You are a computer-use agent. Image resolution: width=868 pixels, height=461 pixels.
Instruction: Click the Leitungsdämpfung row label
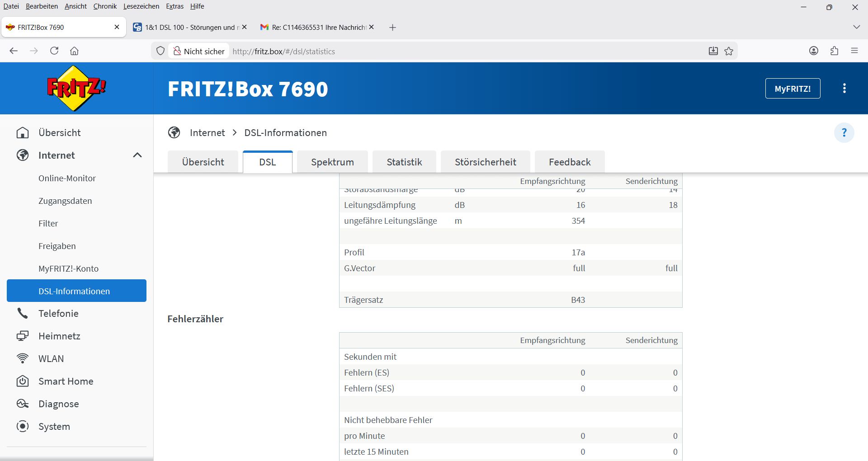point(380,205)
